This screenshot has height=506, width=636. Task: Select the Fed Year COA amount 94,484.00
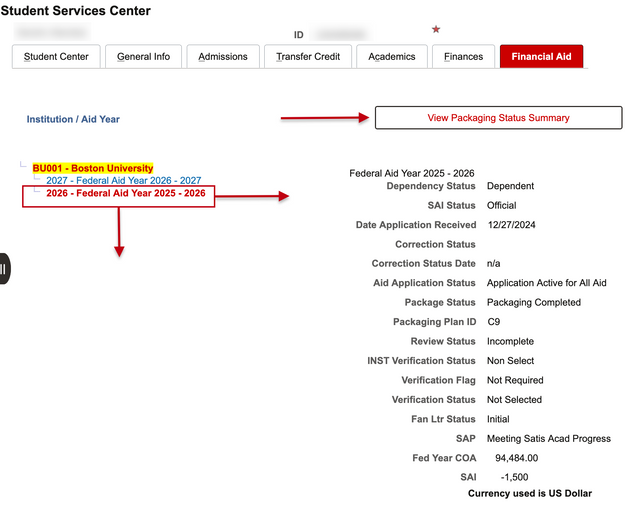click(516, 458)
